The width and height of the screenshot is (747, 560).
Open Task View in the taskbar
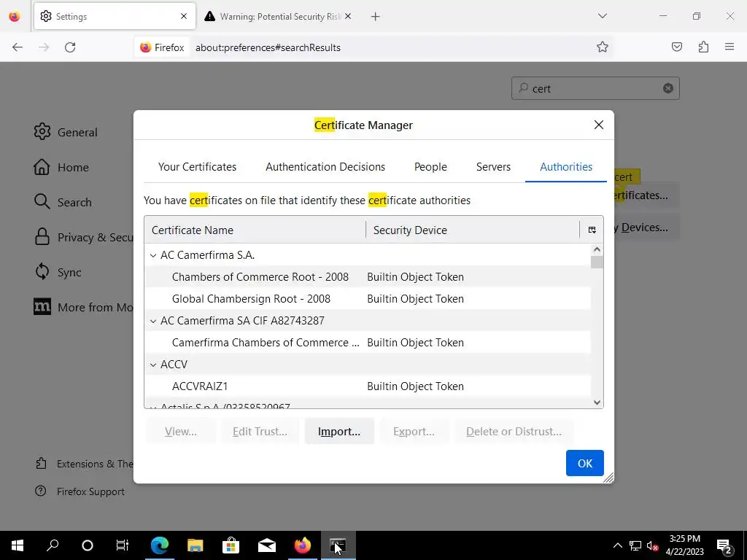pyautogui.click(x=123, y=545)
